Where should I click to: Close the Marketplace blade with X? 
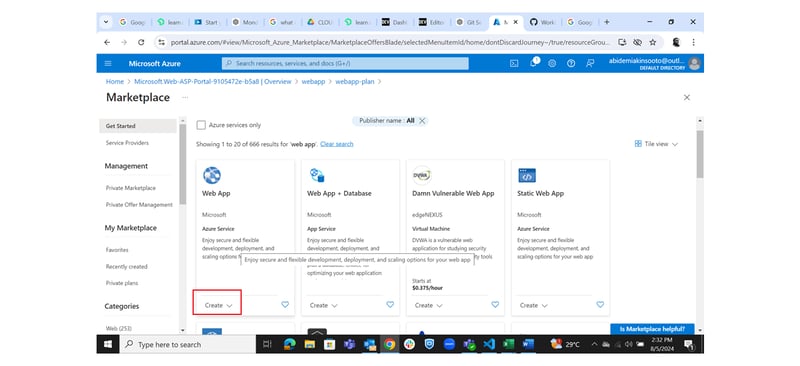coord(687,97)
